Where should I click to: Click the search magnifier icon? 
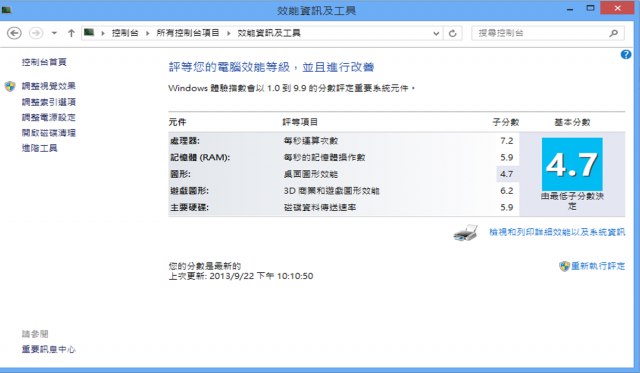[x=613, y=33]
